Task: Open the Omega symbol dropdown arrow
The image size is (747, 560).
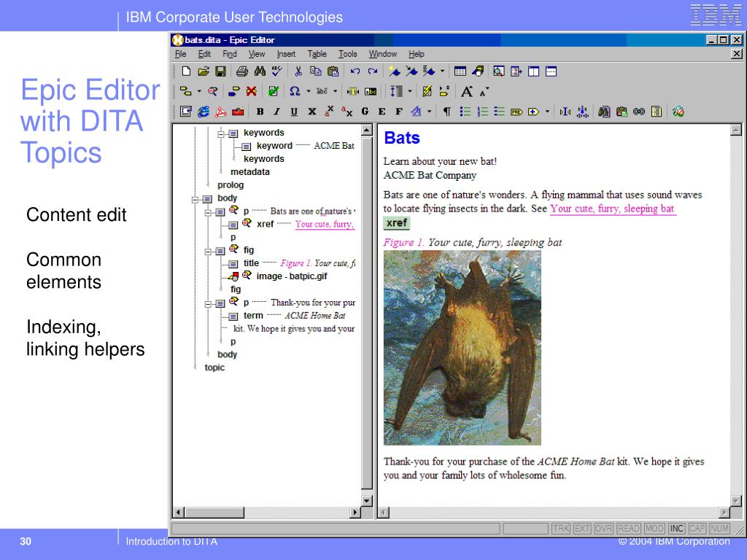Action: (309, 91)
